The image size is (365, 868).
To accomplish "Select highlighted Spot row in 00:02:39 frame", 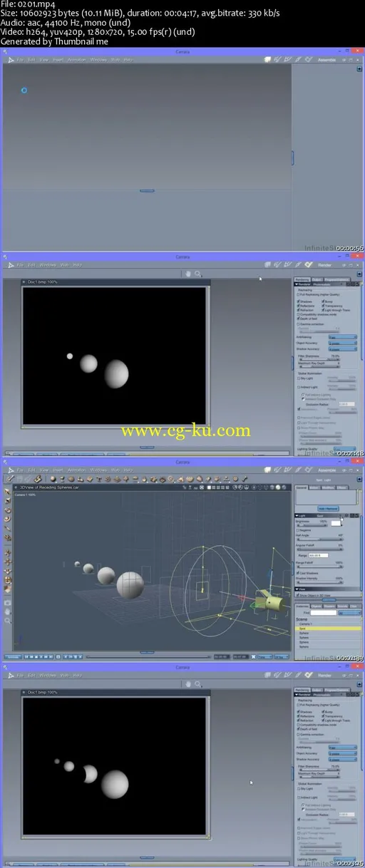I will tap(328, 629).
